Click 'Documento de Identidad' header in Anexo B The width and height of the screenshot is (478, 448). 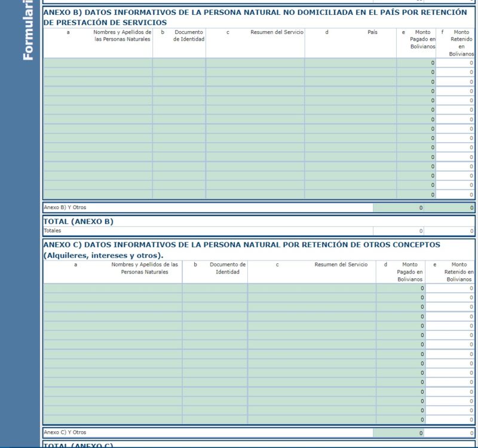189,36
